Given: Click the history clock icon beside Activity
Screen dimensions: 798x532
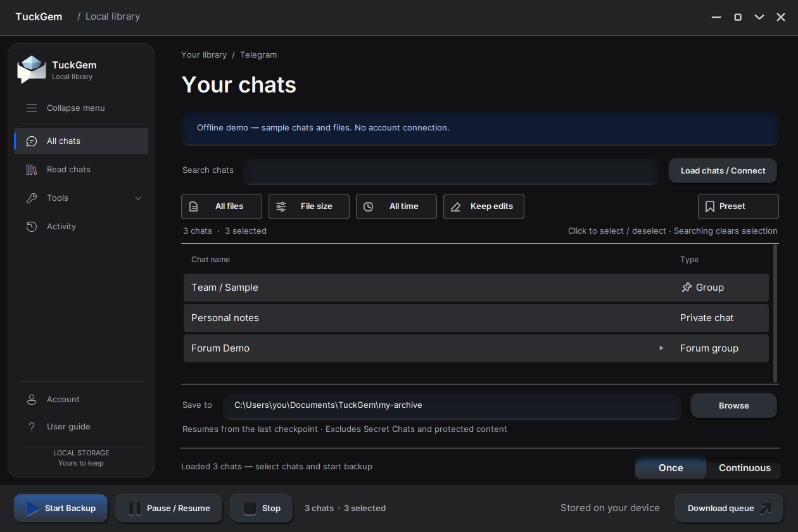Looking at the screenshot, I should (32, 227).
